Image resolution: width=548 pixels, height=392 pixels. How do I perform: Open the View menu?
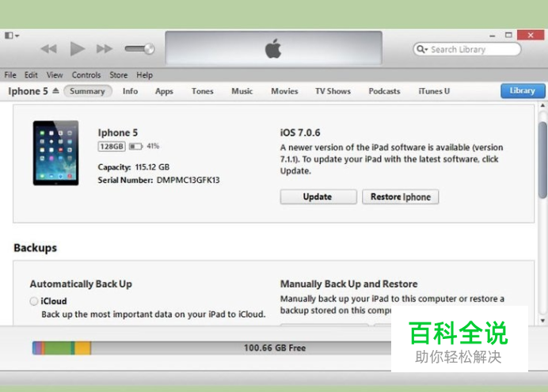point(55,75)
